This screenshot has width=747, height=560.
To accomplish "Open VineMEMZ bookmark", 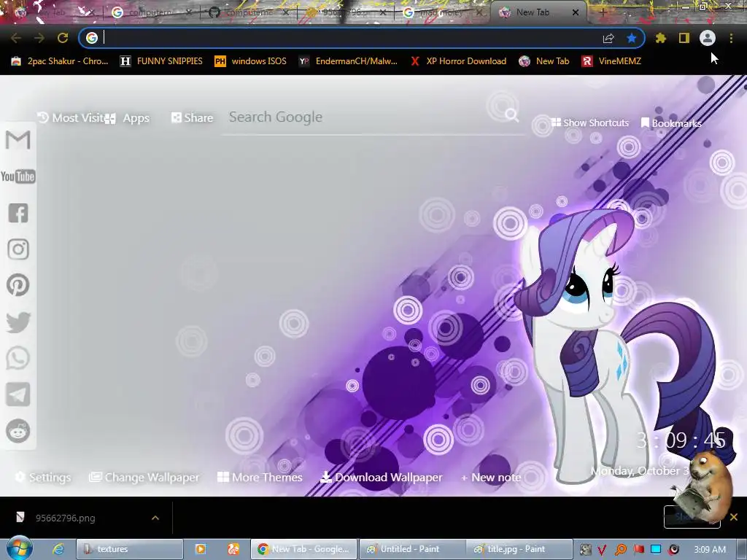I will [x=611, y=61].
